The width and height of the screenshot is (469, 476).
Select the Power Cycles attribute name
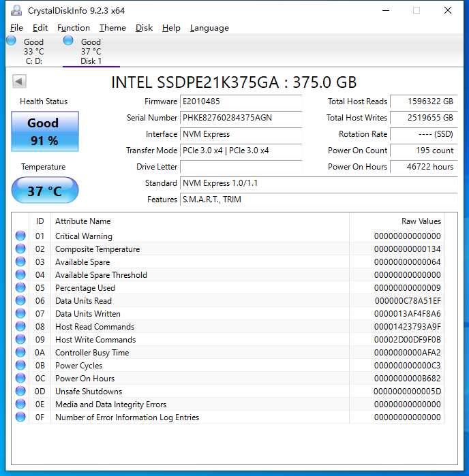pyautogui.click(x=78, y=366)
